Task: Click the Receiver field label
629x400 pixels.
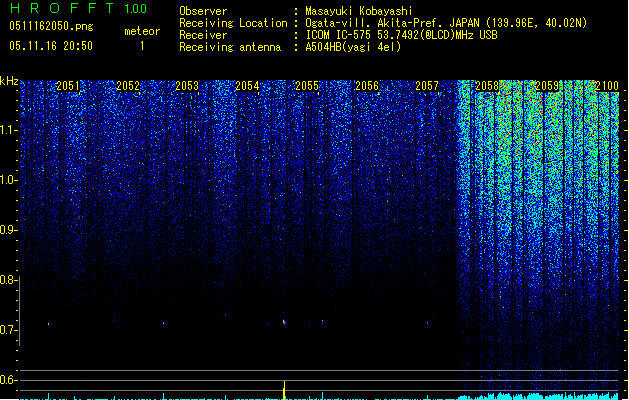Action: [x=203, y=35]
